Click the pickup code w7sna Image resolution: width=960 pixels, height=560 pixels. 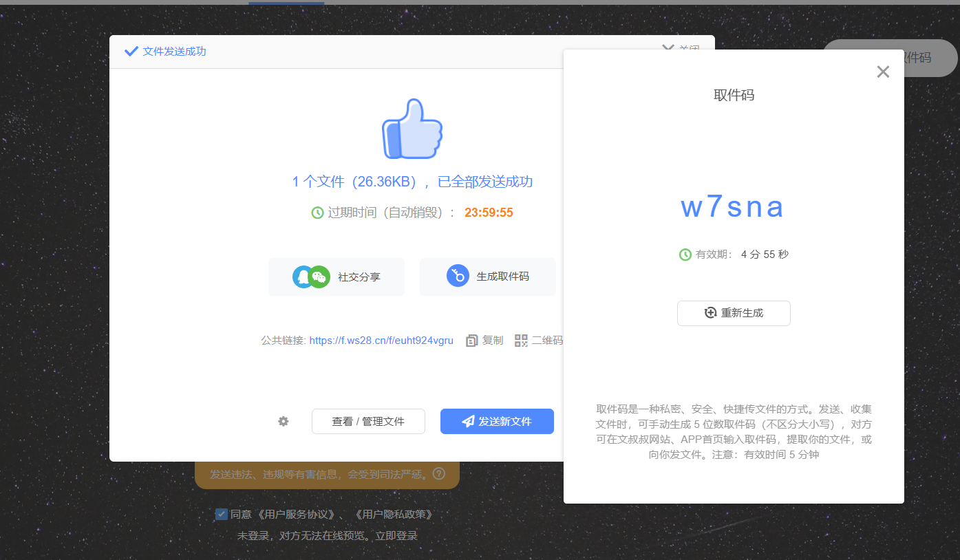click(733, 207)
